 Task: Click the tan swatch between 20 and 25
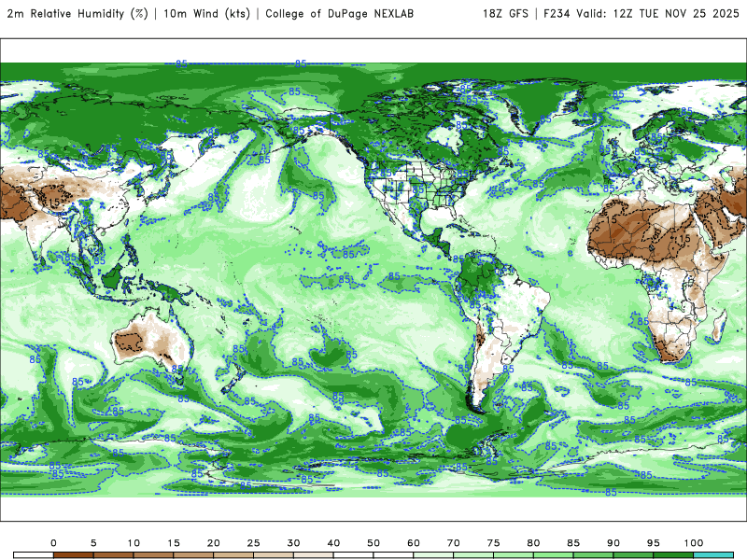click(233, 555)
